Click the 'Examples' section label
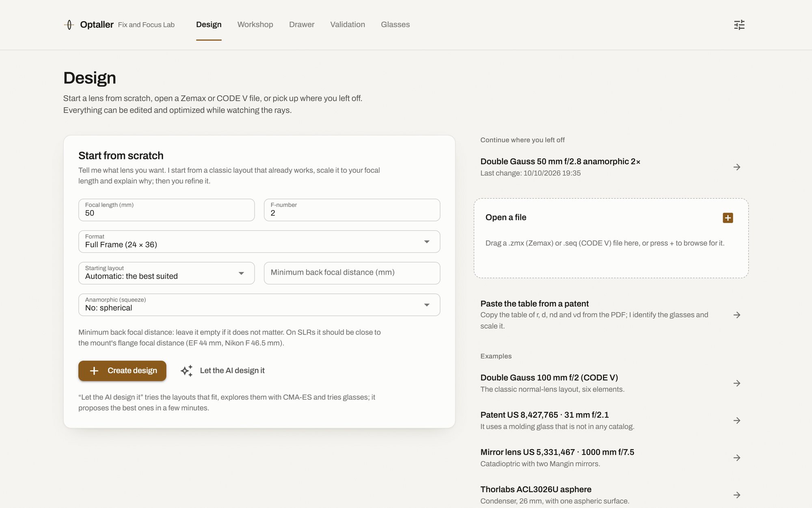Viewport: 812px width, 508px height. 496,356
